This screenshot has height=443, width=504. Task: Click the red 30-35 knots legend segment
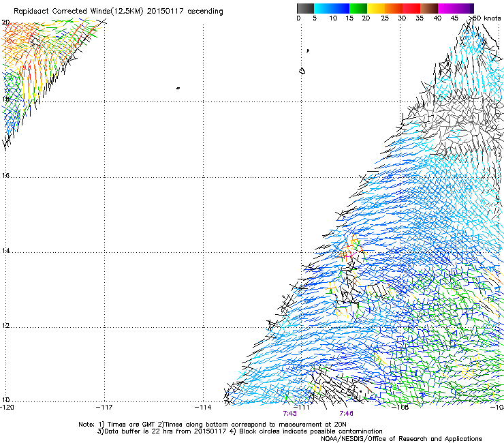[x=411, y=8]
